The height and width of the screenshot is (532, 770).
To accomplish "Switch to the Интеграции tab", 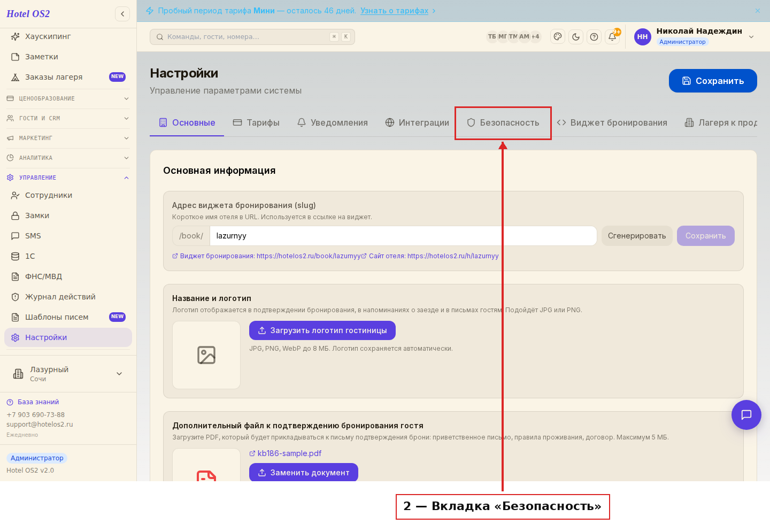I will (x=417, y=122).
